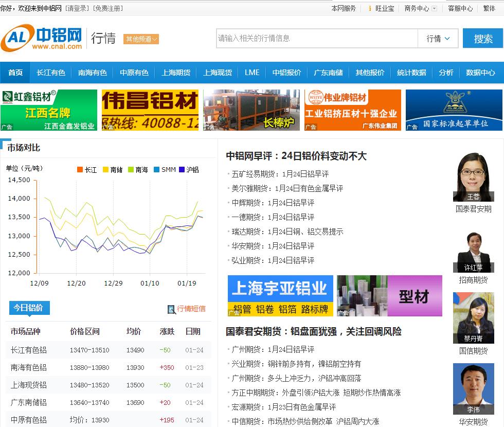The width and height of the screenshot is (504, 427).
Task: Toggle 南储 series in chart legend
Action: coord(113,170)
